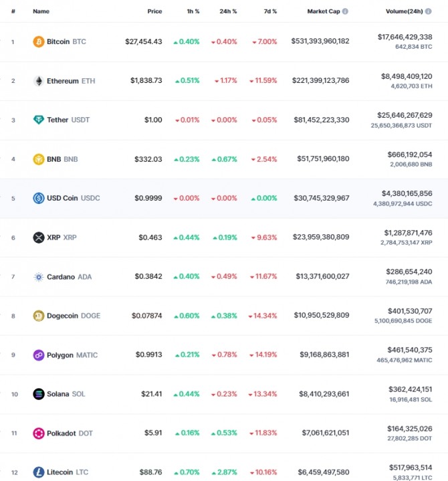Click the Ethereum diamond logo icon
Viewport: 448px width, 481px height.
(39, 81)
